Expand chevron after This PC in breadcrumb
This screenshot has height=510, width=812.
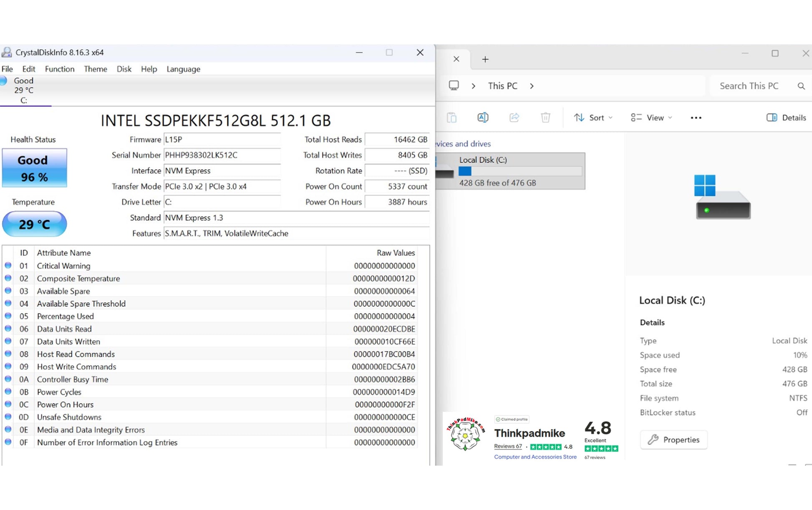tap(532, 86)
